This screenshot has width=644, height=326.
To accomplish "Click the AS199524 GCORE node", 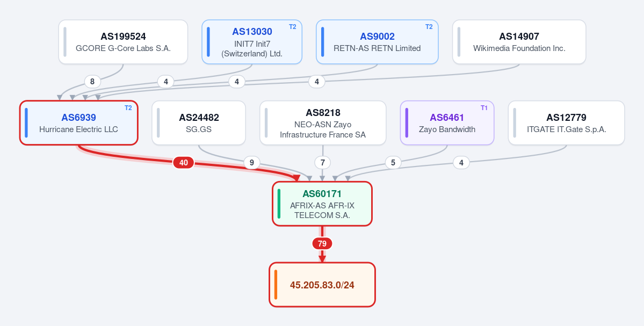I will point(123,42).
